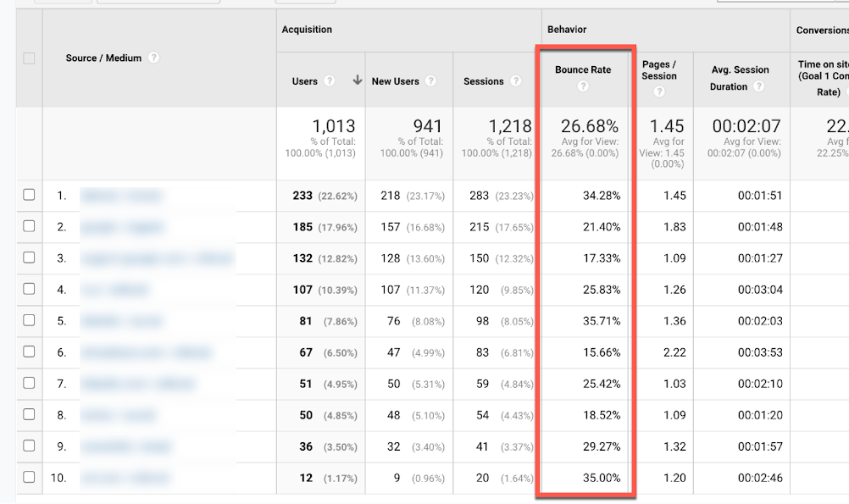Image resolution: width=849 pixels, height=504 pixels.
Task: Sort by the New Users column header
Action: [395, 81]
